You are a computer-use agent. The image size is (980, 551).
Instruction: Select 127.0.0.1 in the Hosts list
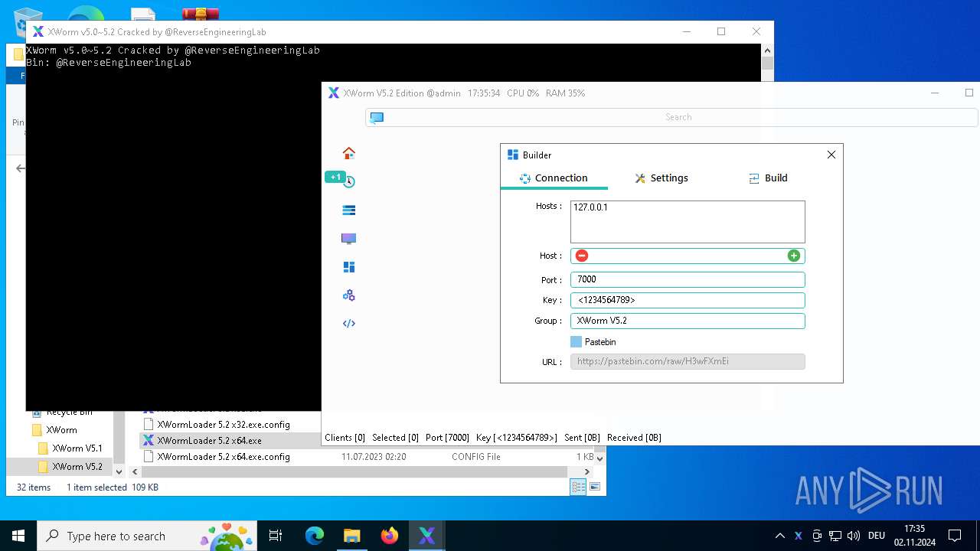click(x=590, y=207)
